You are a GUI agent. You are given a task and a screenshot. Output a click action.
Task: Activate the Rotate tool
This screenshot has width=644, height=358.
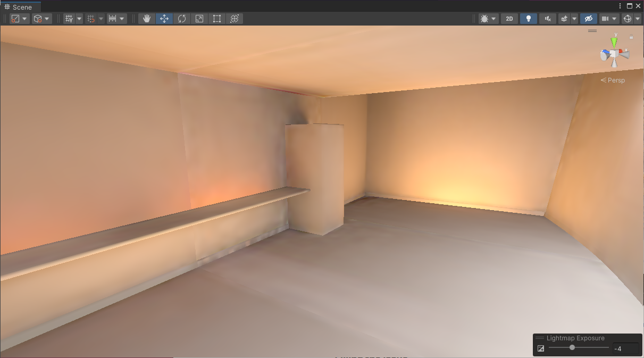click(x=181, y=18)
